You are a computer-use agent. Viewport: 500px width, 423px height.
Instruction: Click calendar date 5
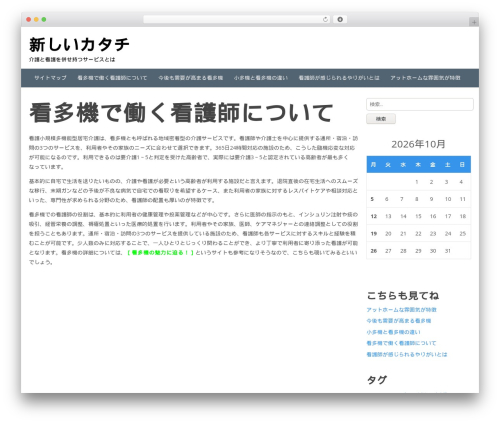[x=372, y=199]
